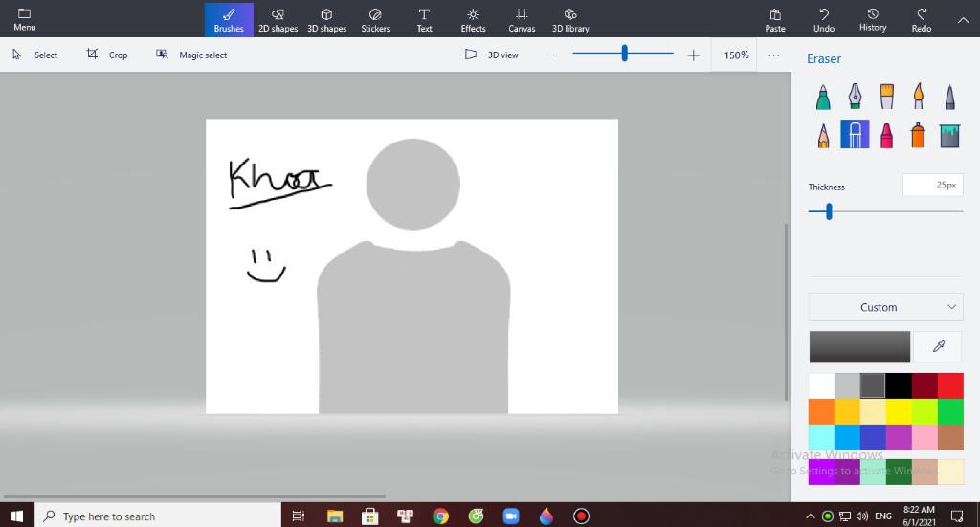Select the Watercolor brush
This screenshot has width=980, height=527.
[918, 98]
